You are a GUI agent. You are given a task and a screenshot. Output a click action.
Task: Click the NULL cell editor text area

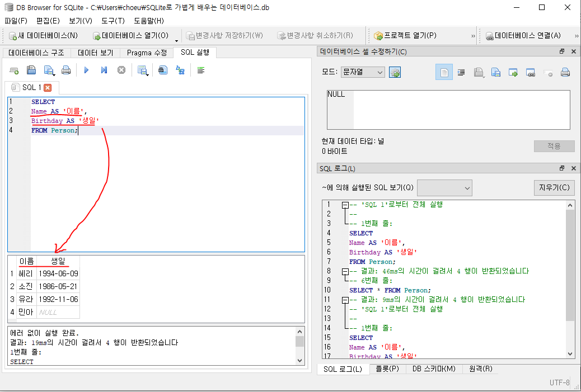pyautogui.click(x=448, y=110)
